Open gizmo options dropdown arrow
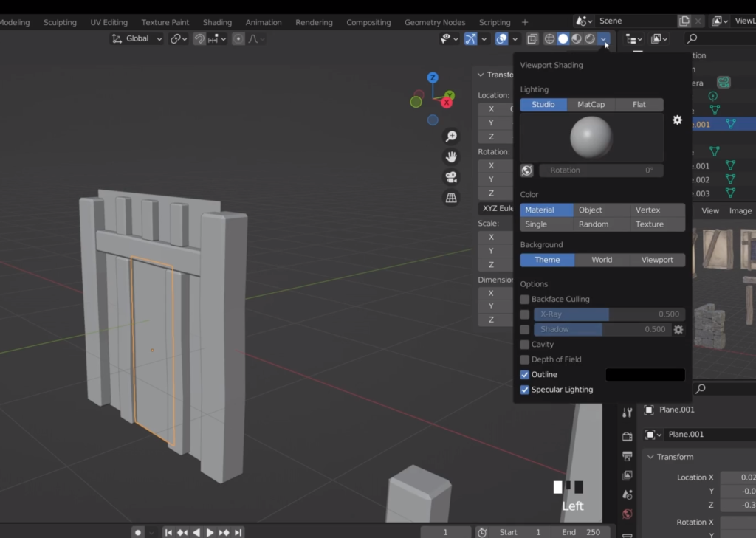Image resolution: width=756 pixels, height=538 pixels. tap(484, 39)
